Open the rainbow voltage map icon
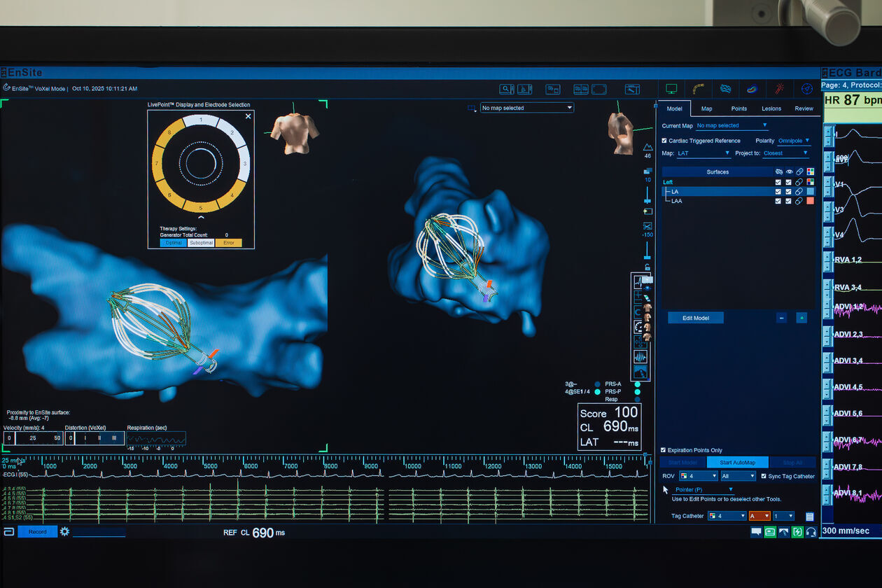Viewport: 882px width, 588px height. (x=752, y=89)
